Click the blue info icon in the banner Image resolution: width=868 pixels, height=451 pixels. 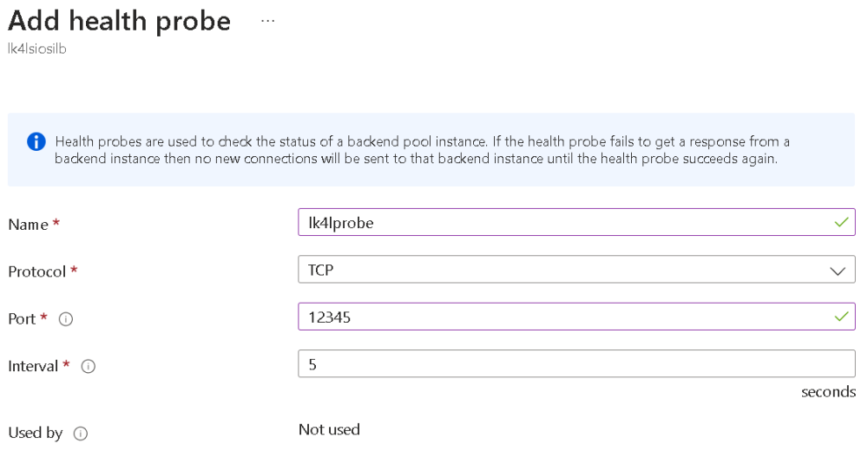click(x=36, y=142)
